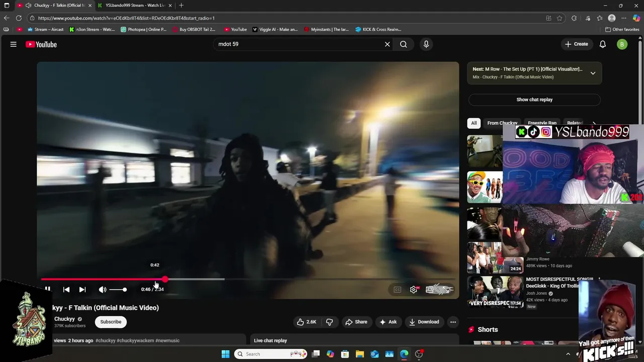Open the Edge settings and more menu
The width and height of the screenshot is (644, 362).
(624, 18)
